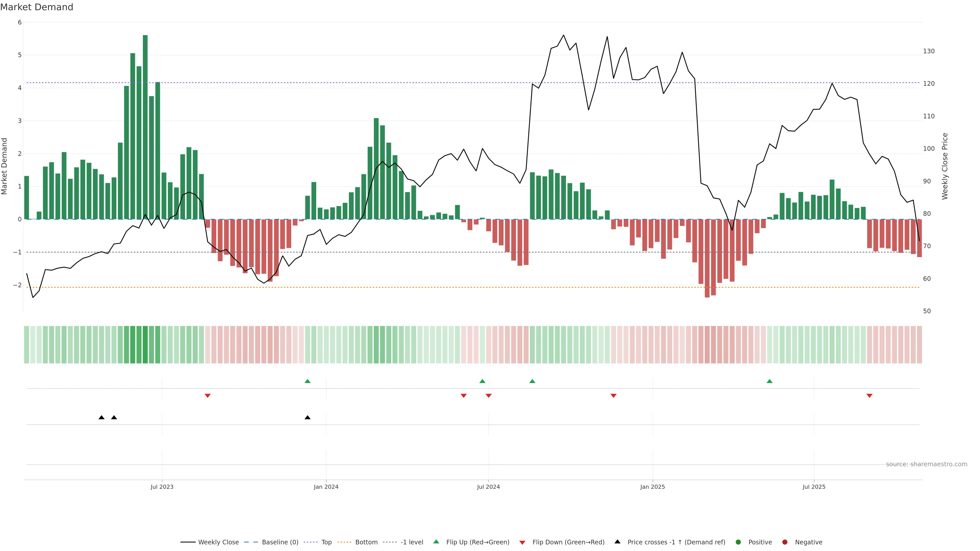
Task: Click the red flip-down marker after Jul 2023
Action: pyautogui.click(x=208, y=396)
